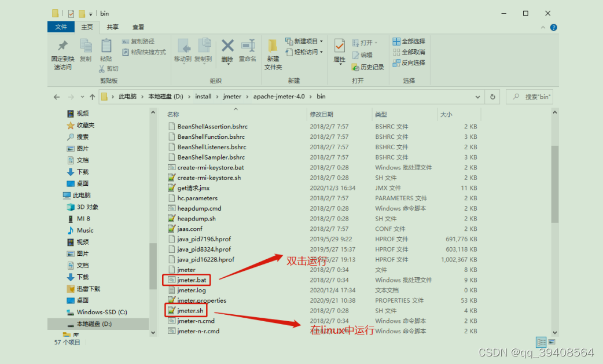Sort by Name column header
This screenshot has height=364, width=603.
click(x=173, y=114)
